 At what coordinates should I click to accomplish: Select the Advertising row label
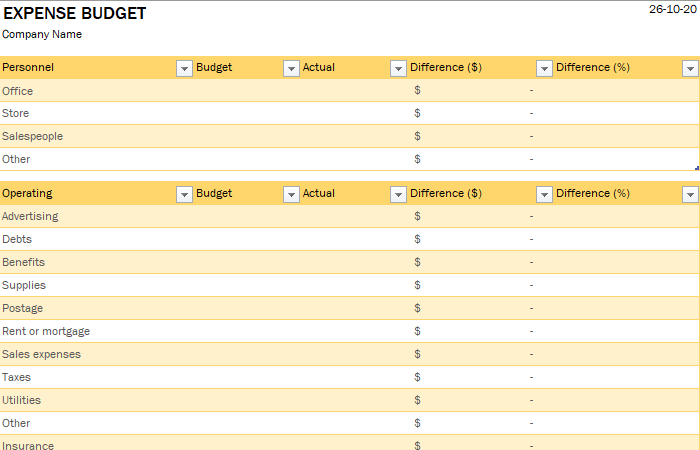[30, 217]
